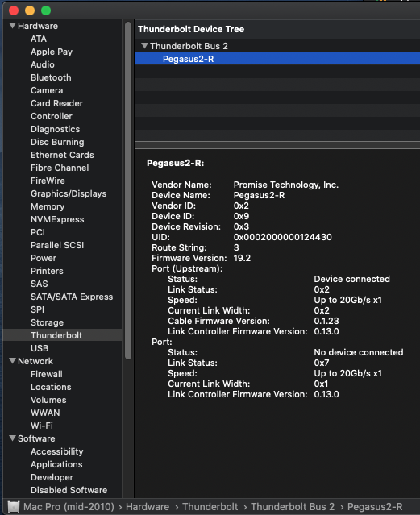Click the UID value 0x0002000000124430

click(x=283, y=237)
